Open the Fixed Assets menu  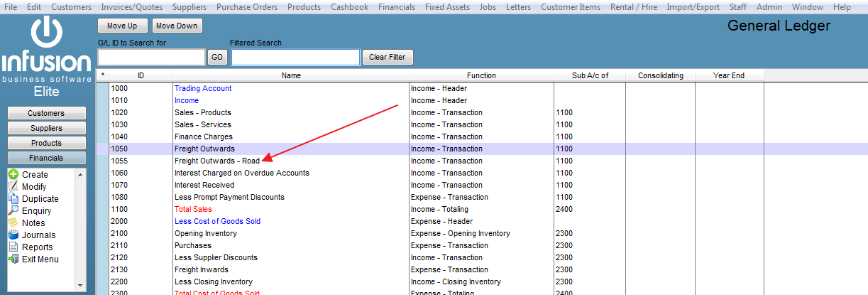click(447, 7)
